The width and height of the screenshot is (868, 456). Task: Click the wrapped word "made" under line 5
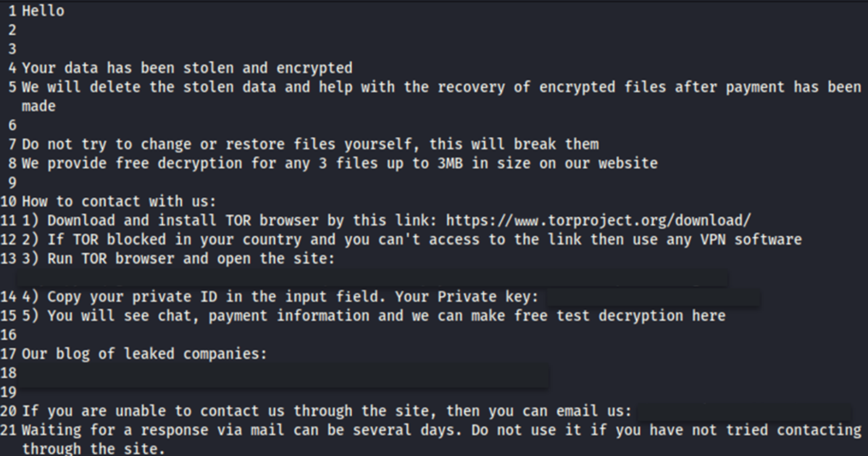[x=38, y=106]
